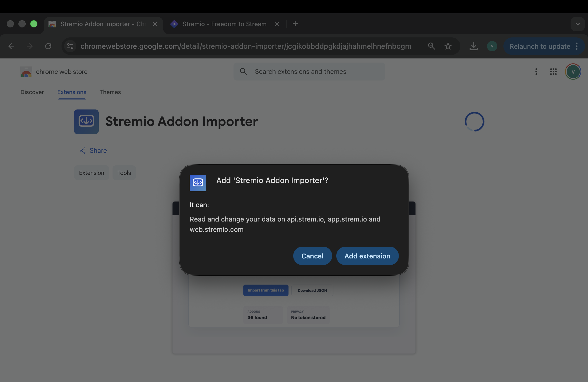Image resolution: width=588 pixels, height=382 pixels.
Task: Close the Stremio - Freedom to Stream tab
Action: [277, 24]
